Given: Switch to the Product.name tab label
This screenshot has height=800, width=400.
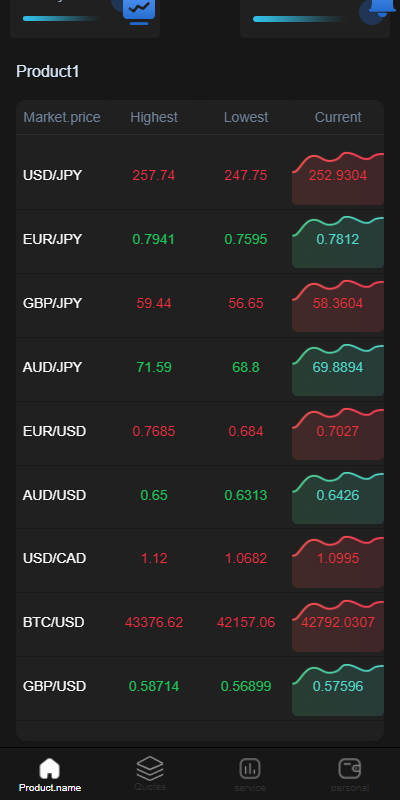Looking at the screenshot, I should tap(49, 788).
